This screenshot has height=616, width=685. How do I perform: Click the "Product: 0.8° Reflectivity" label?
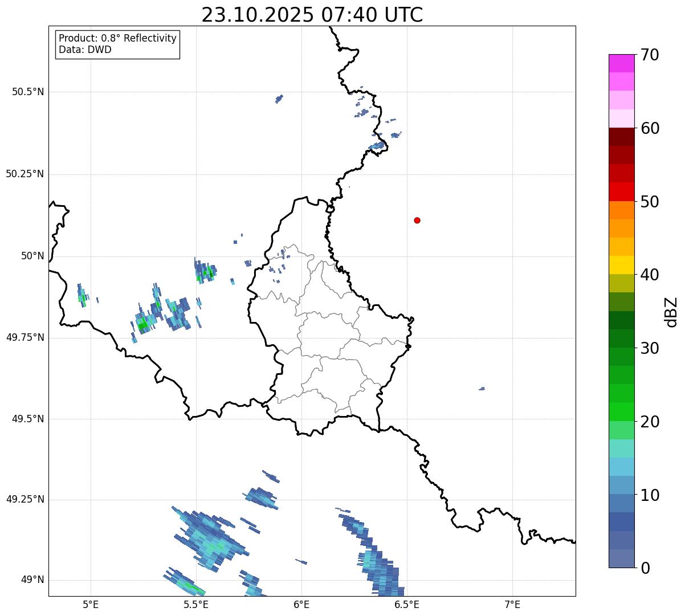pyautogui.click(x=118, y=38)
